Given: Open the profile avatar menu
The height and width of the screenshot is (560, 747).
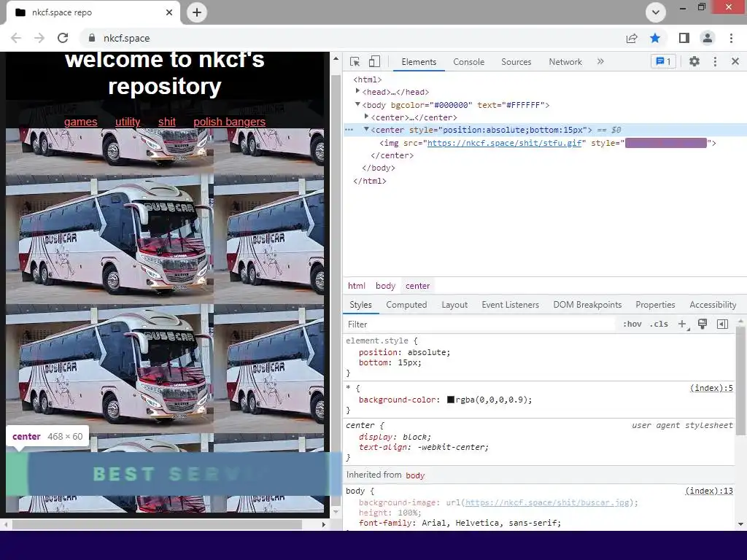Looking at the screenshot, I should point(708,38).
